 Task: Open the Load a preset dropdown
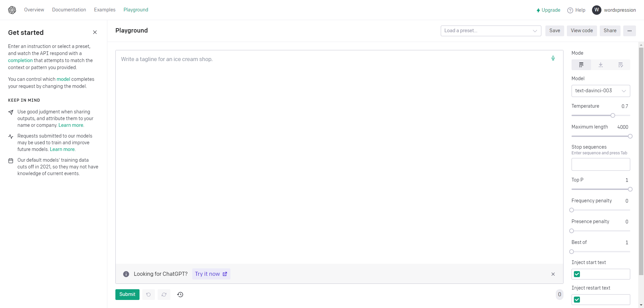[x=491, y=31]
